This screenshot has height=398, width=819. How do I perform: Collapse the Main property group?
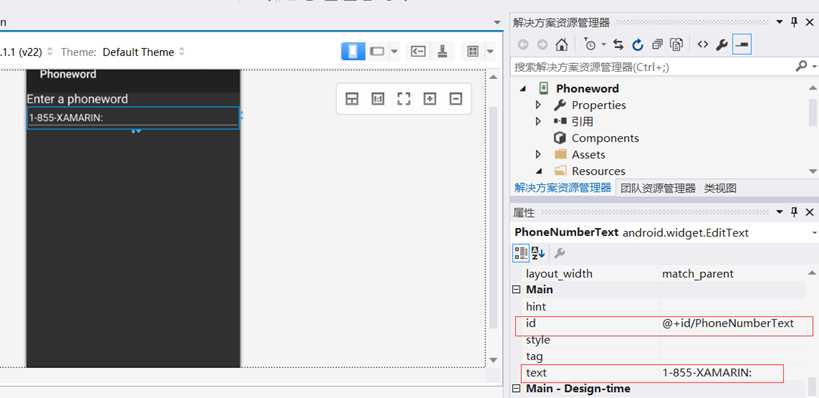pos(516,289)
